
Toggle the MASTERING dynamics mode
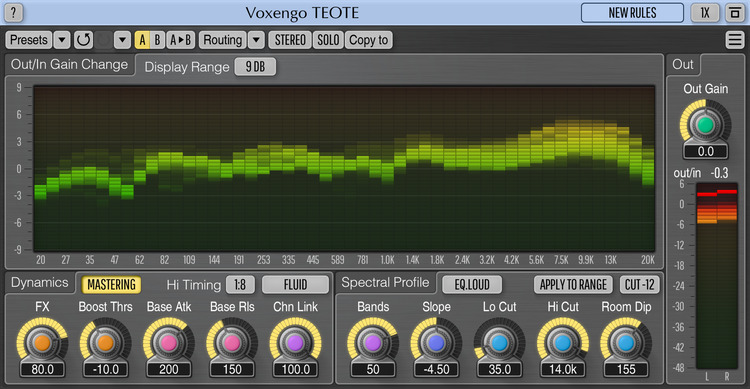(111, 285)
